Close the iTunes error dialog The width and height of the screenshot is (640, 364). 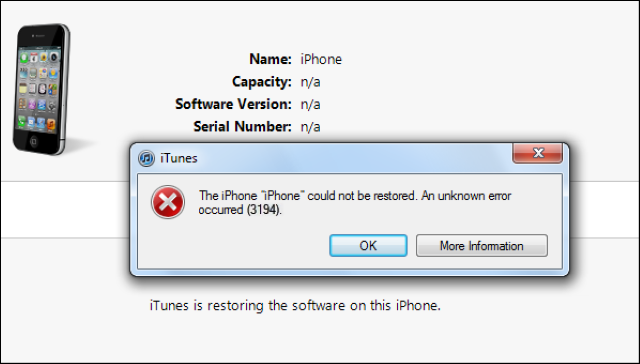point(538,153)
